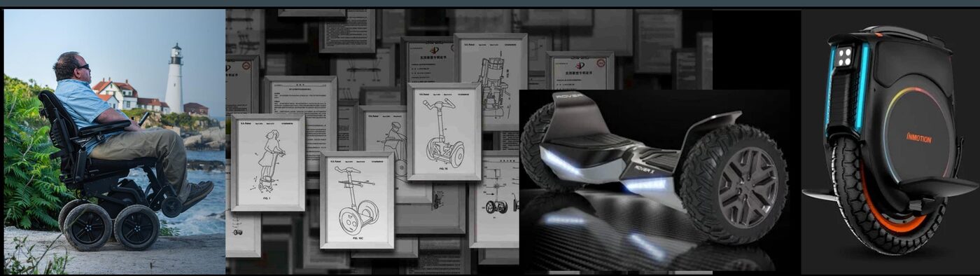Click the INMOTION logo on the unicycle
The image size is (980, 276).
(919, 138)
